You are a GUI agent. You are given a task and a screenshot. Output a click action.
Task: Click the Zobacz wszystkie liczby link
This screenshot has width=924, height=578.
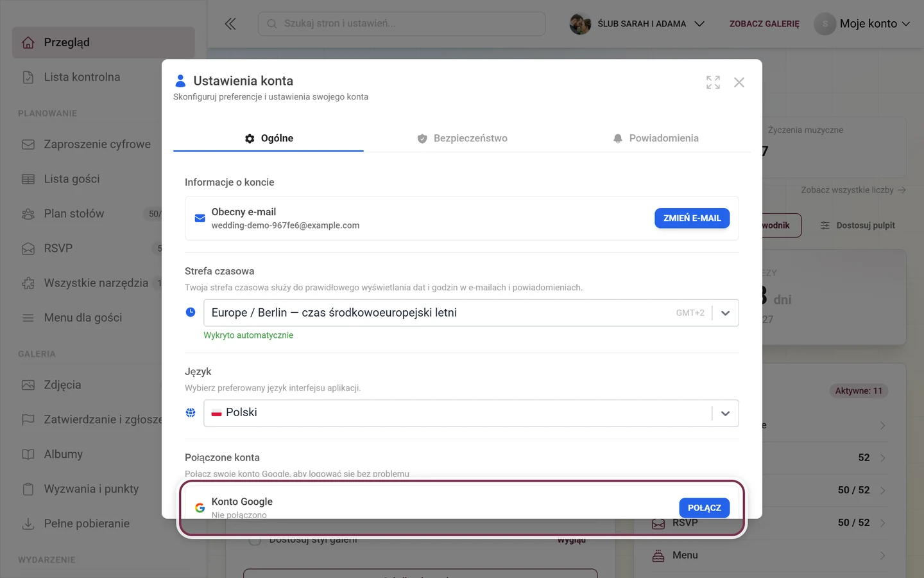pos(853,190)
